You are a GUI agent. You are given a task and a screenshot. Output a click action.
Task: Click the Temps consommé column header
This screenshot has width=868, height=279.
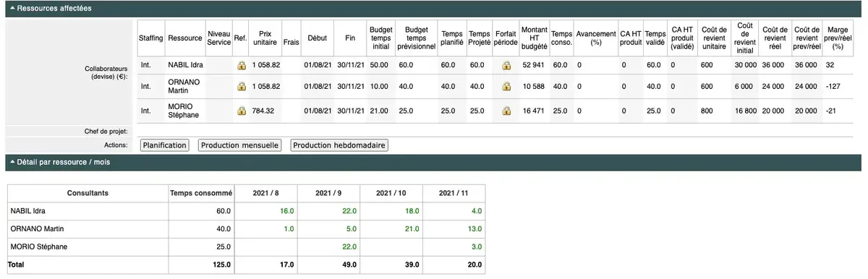pyautogui.click(x=201, y=193)
